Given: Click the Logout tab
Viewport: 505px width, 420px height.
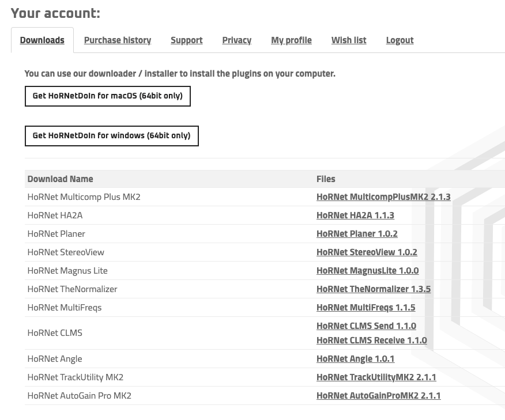Looking at the screenshot, I should pyautogui.click(x=400, y=40).
